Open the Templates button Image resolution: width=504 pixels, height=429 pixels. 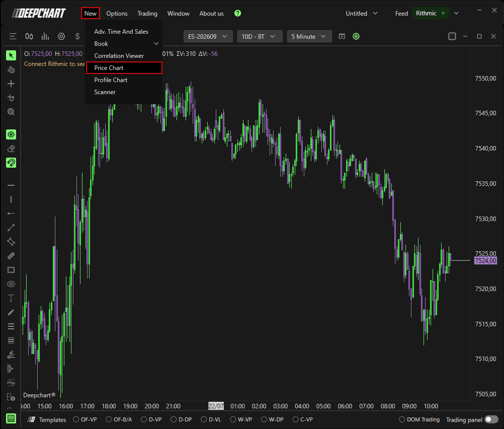(47, 419)
